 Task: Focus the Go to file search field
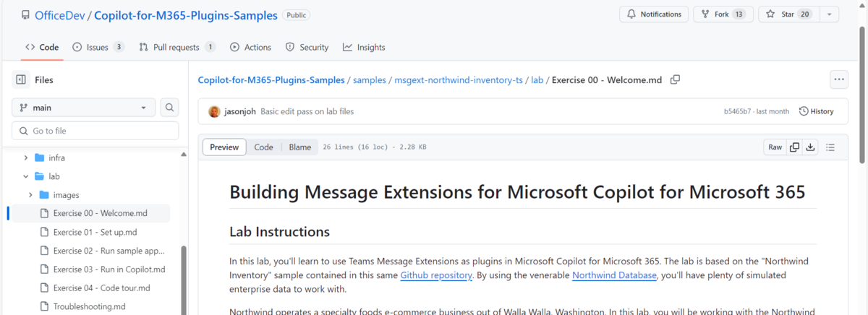click(95, 131)
